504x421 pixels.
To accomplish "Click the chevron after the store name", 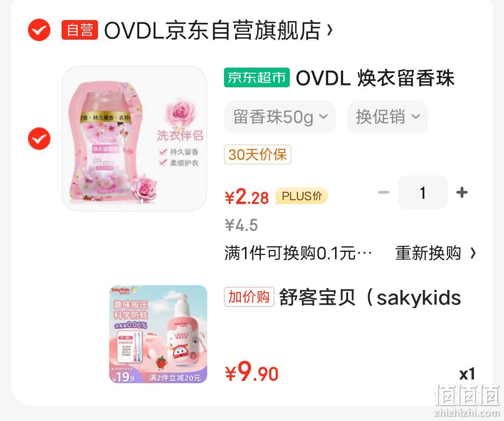I will click(329, 30).
